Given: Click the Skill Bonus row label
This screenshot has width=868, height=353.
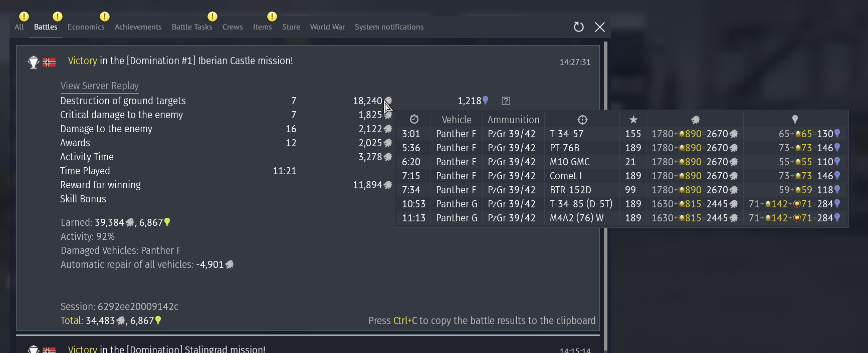Looking at the screenshot, I should (x=83, y=199).
